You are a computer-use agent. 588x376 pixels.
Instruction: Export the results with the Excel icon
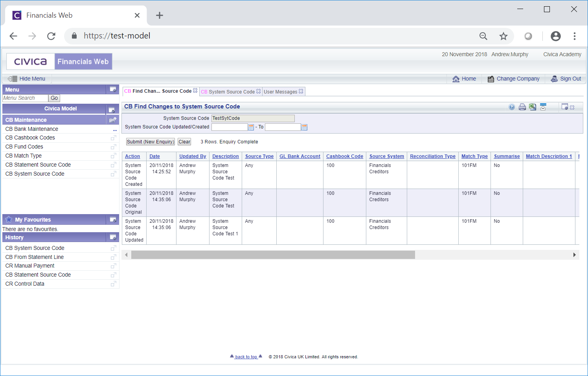(x=533, y=107)
